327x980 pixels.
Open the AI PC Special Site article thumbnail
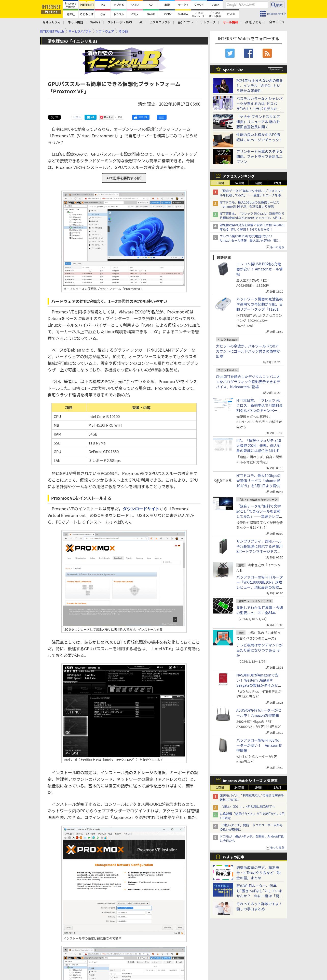click(x=223, y=85)
